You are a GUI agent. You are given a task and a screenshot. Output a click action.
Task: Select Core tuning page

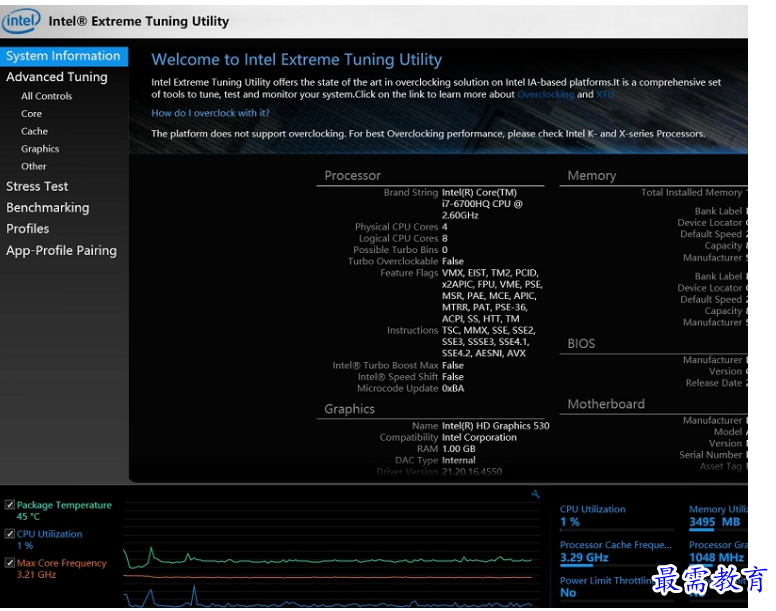[31, 114]
